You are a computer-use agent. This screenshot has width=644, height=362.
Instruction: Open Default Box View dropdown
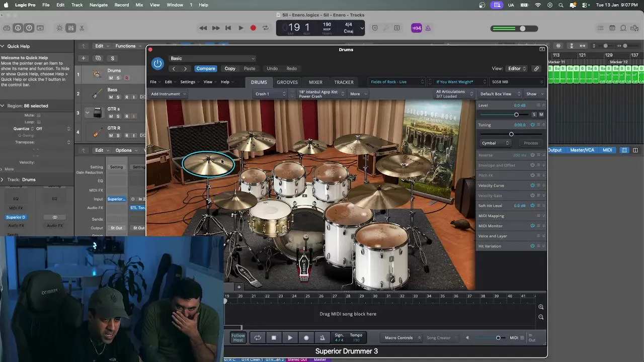pos(499,94)
